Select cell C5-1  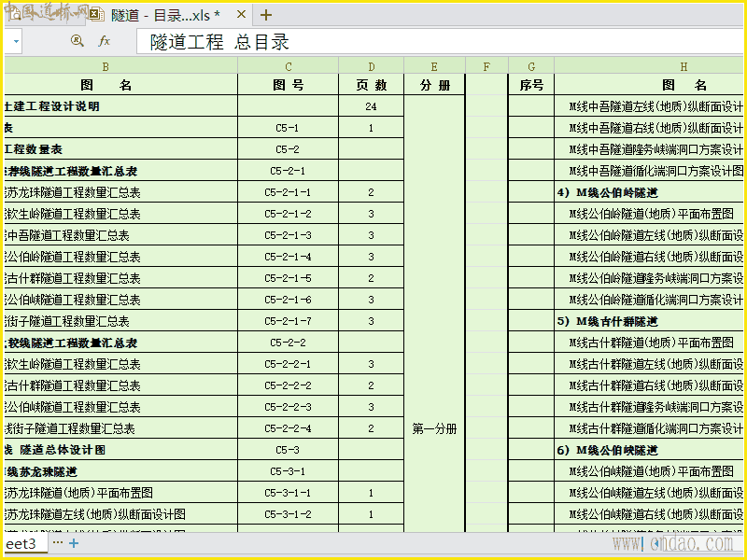point(288,128)
